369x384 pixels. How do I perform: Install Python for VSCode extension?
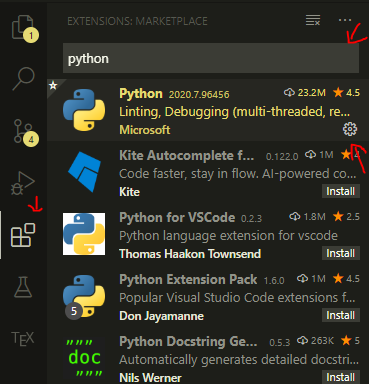coord(341,253)
